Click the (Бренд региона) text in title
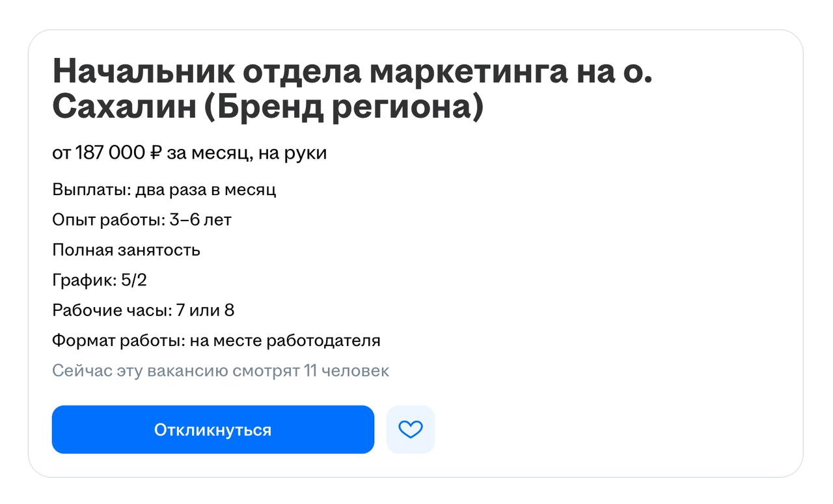Viewport: 833px width, 504px height. [344, 106]
